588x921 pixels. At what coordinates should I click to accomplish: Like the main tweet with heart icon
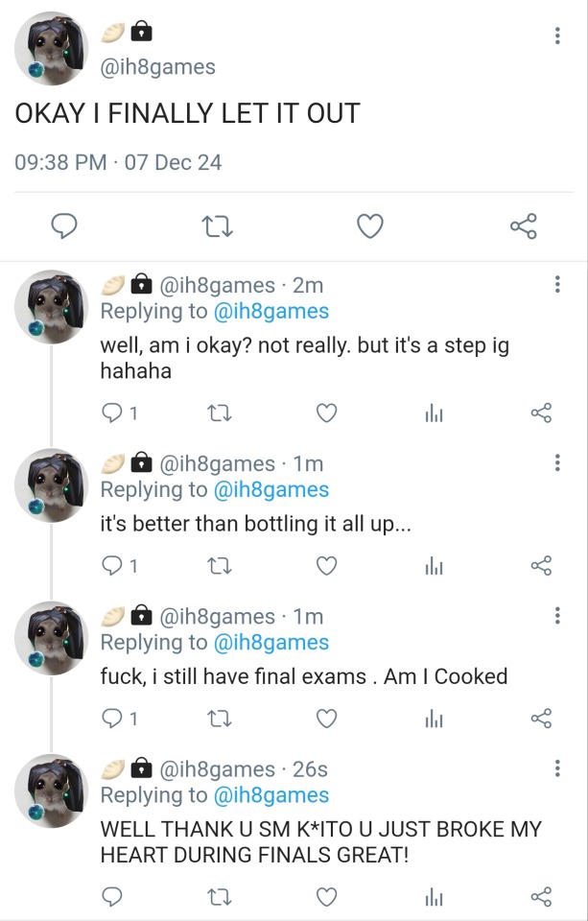coord(370,226)
